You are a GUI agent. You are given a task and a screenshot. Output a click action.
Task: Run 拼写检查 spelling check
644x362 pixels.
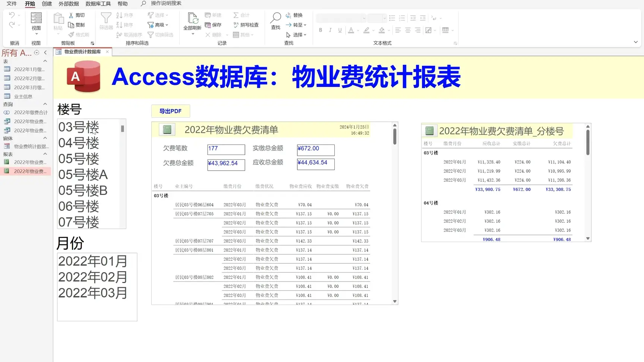(x=246, y=25)
